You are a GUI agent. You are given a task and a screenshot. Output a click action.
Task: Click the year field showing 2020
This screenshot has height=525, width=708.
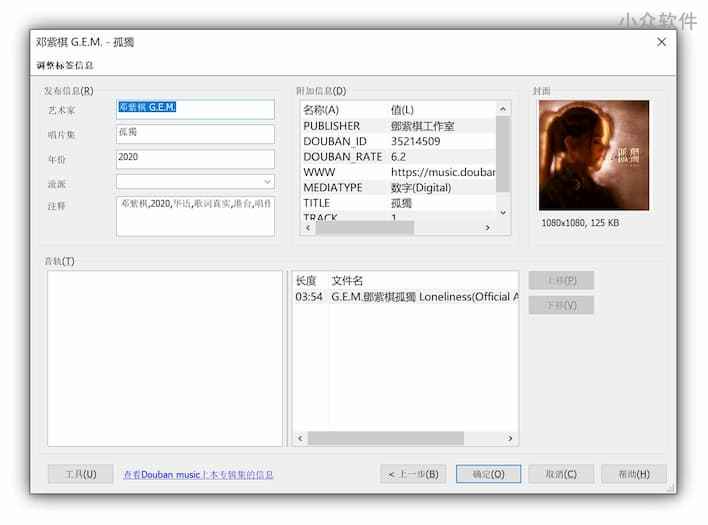(195, 159)
